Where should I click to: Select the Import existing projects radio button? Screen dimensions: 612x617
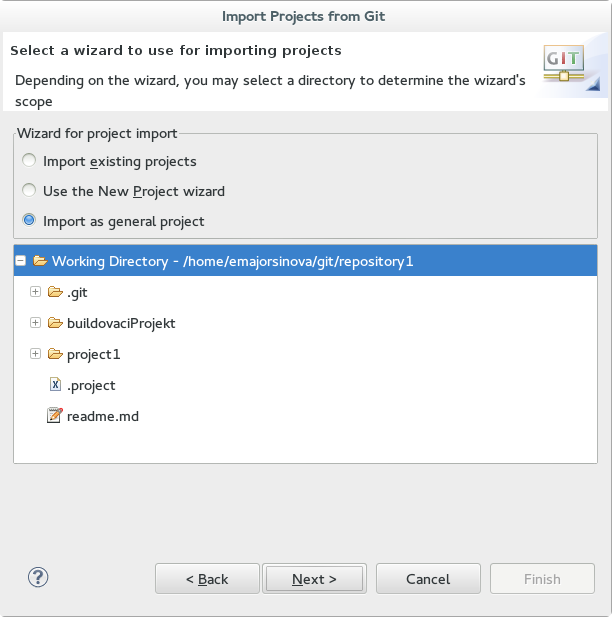point(29,161)
